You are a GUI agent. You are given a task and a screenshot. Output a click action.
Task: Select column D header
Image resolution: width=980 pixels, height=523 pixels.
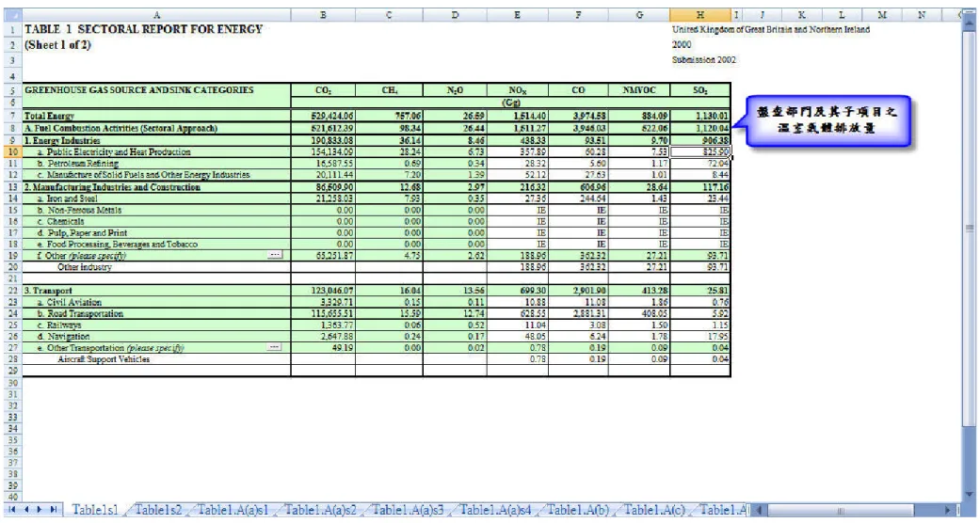[x=455, y=15]
